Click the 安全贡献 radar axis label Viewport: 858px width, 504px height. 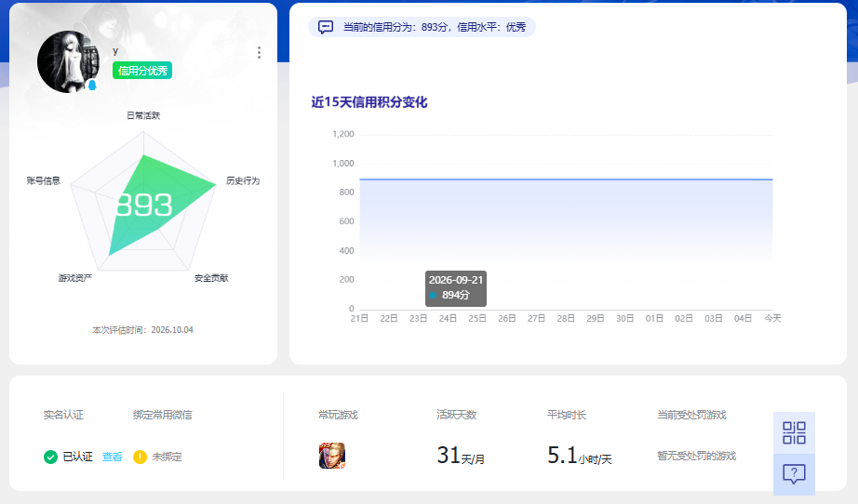[x=211, y=278]
